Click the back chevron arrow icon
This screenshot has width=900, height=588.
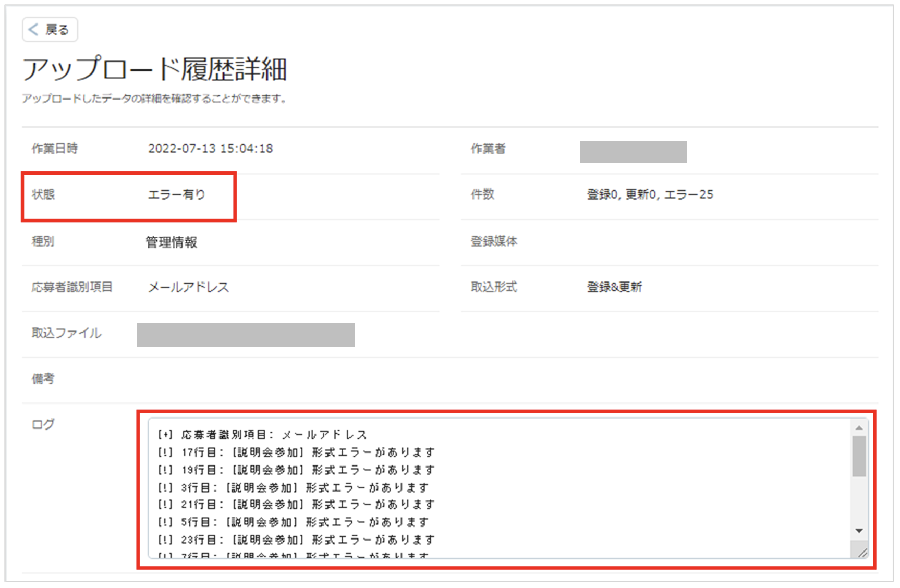pos(33,30)
